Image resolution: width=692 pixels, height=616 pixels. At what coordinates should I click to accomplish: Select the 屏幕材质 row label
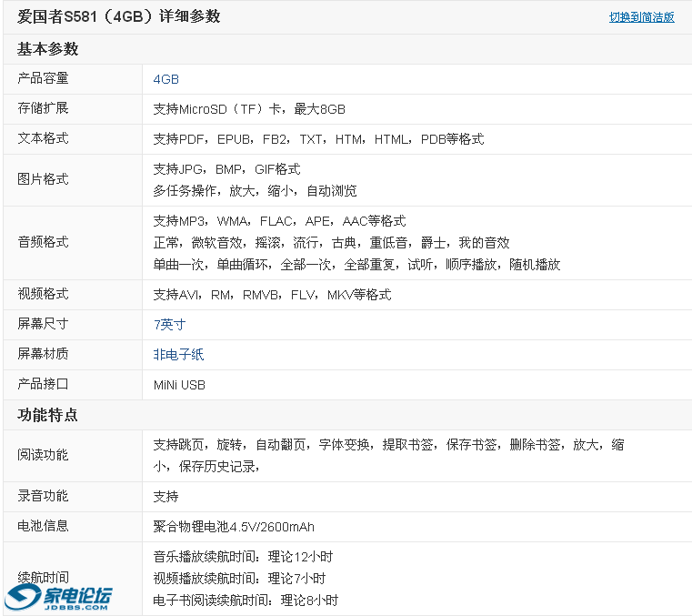tap(43, 354)
